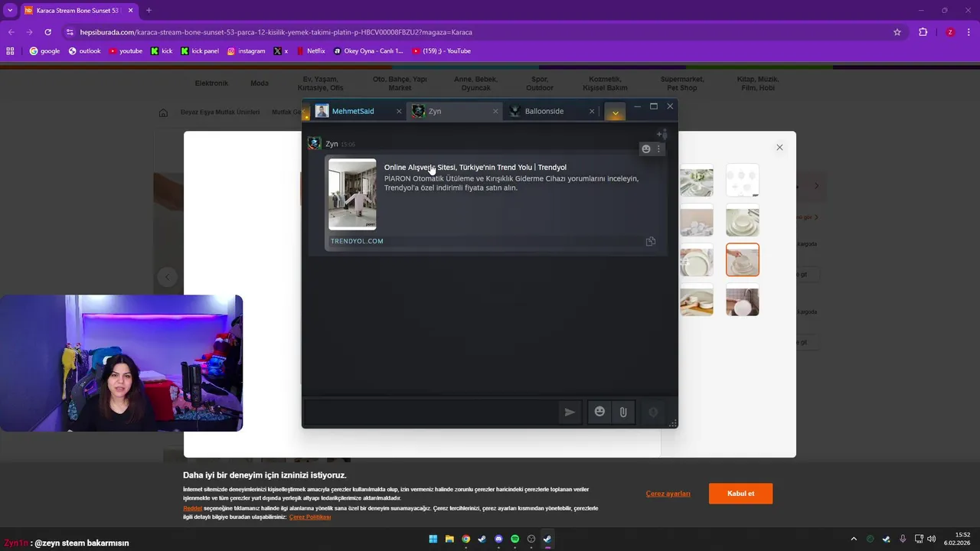Viewport: 980px width, 551px height.
Task: Open Kozmetik, Kişisel Bakım category menu
Action: pos(605,83)
